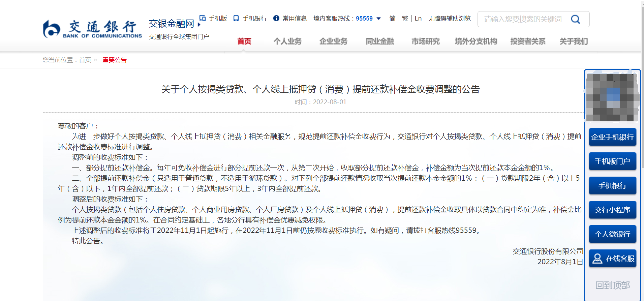Click the closing date 2022年8月1日
Image resolution: width=644 pixels, height=301 pixels.
pyautogui.click(x=560, y=262)
